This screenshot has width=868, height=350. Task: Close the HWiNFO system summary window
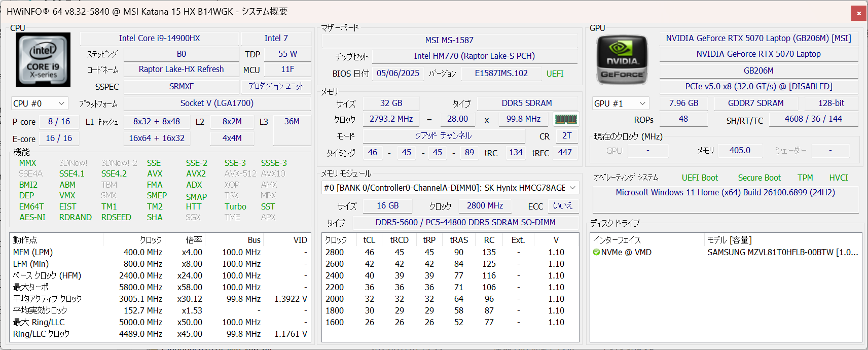pos(858,13)
